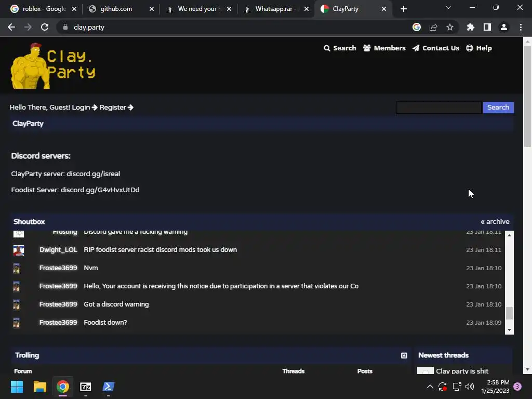Image resolution: width=532 pixels, height=399 pixels.
Task: Click the ClayParty discord.gg/isreal text
Action: pyautogui.click(x=94, y=174)
